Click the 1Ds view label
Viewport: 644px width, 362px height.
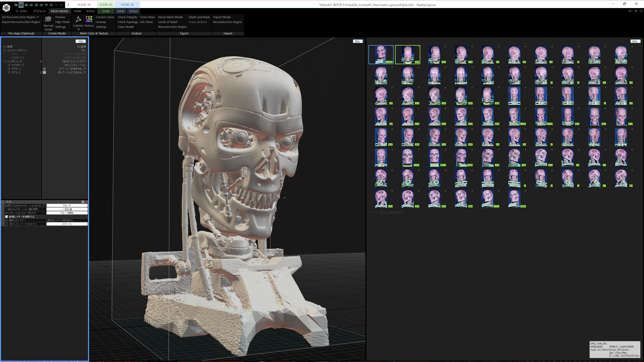[x=81, y=41]
